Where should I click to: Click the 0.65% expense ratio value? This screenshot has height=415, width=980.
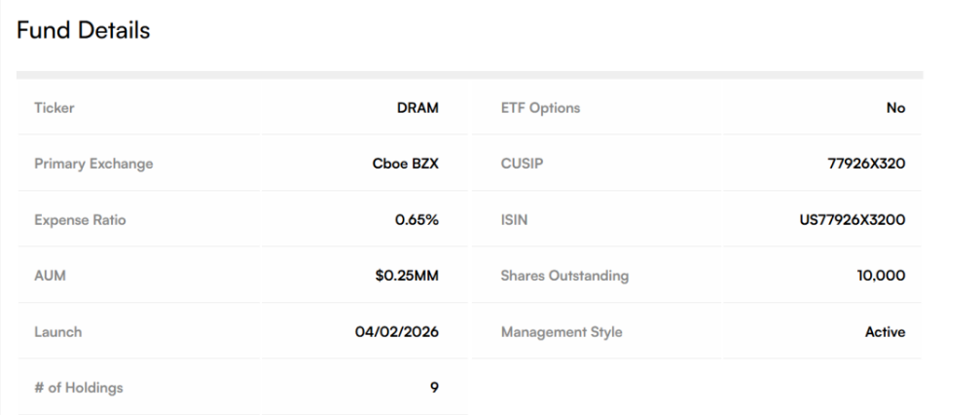tap(417, 220)
